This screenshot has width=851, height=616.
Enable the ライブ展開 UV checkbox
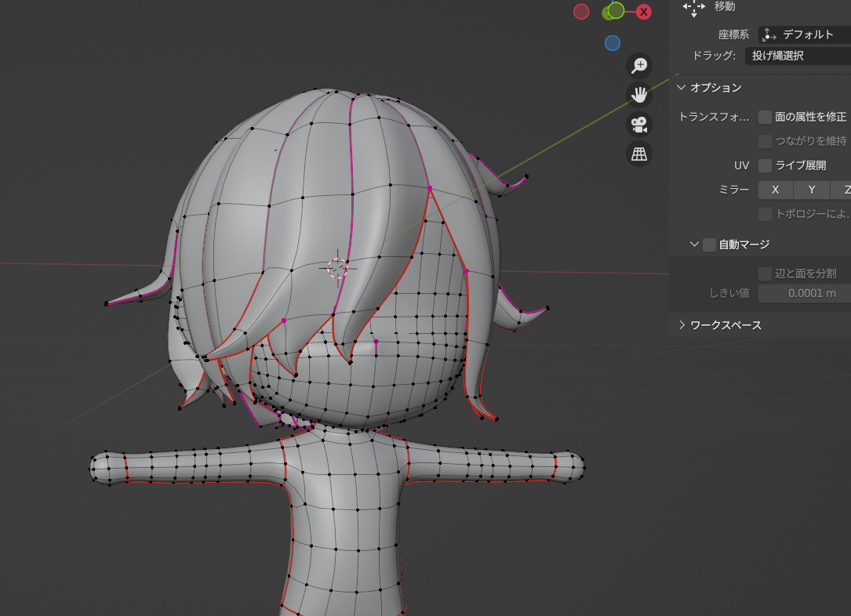pyautogui.click(x=765, y=165)
